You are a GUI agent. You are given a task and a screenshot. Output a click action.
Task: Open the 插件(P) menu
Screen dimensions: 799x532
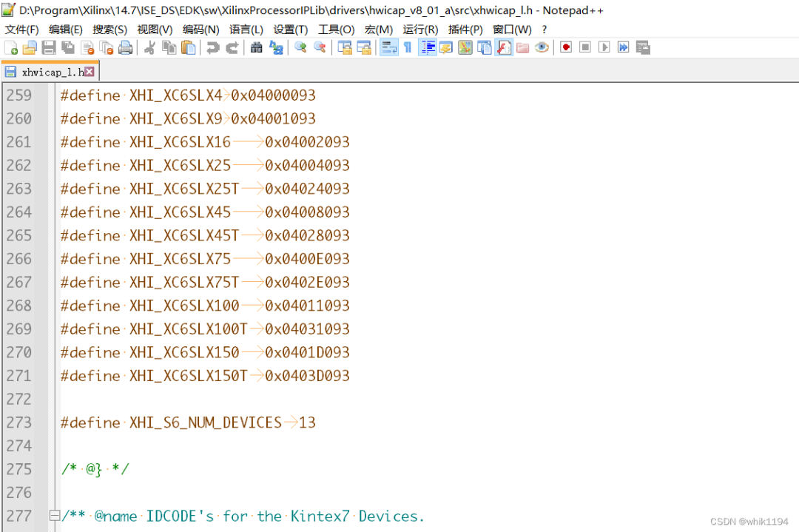coord(465,30)
